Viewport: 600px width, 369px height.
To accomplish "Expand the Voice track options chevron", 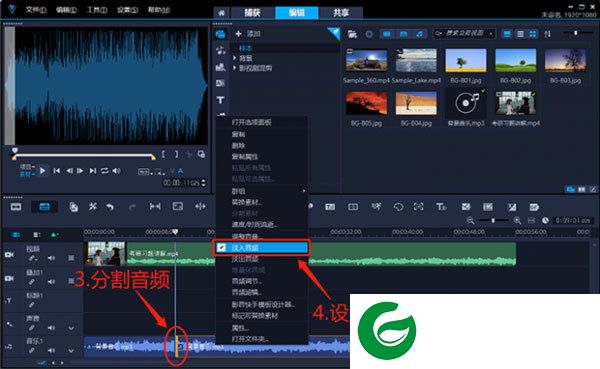I will [71, 328].
